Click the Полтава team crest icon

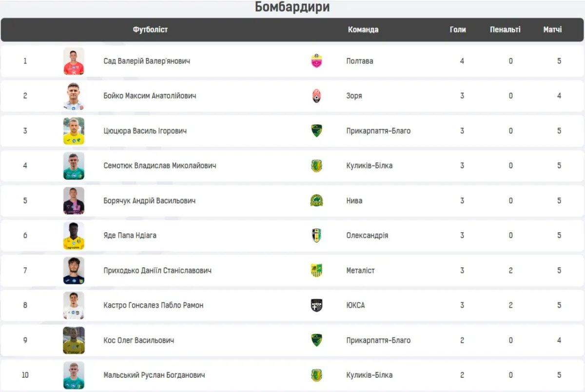tap(316, 61)
